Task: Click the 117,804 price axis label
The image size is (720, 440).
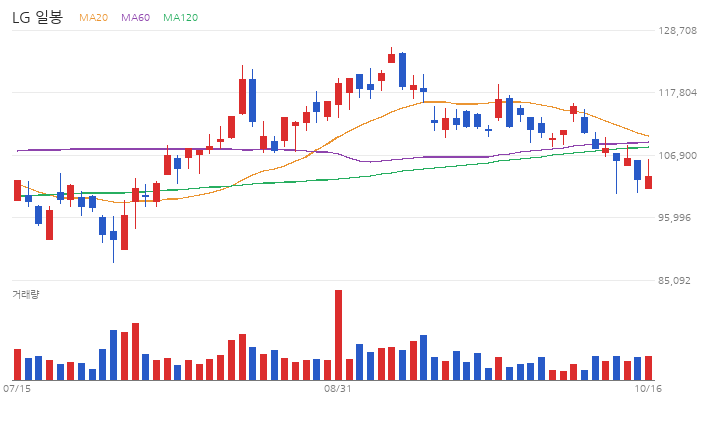Action: coord(678,93)
